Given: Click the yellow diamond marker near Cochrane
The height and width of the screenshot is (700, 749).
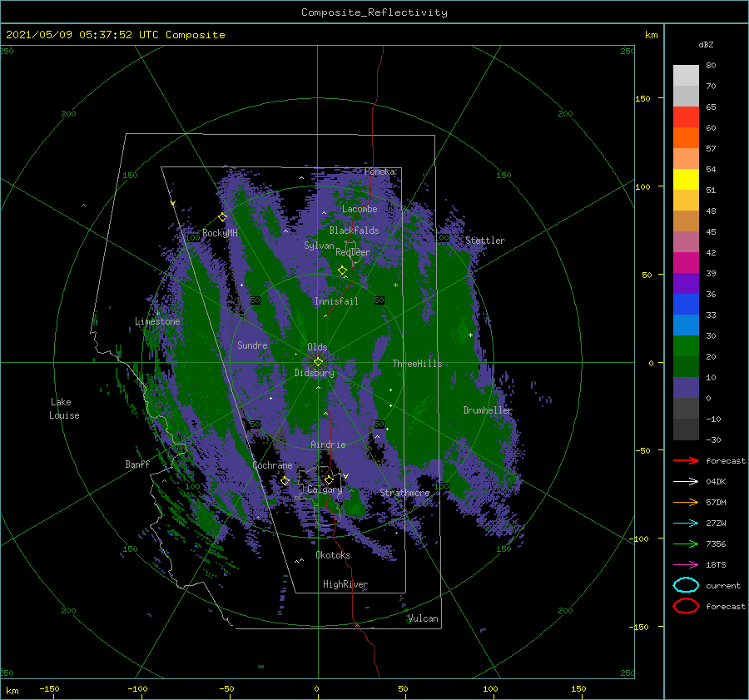Looking at the screenshot, I should [285, 481].
